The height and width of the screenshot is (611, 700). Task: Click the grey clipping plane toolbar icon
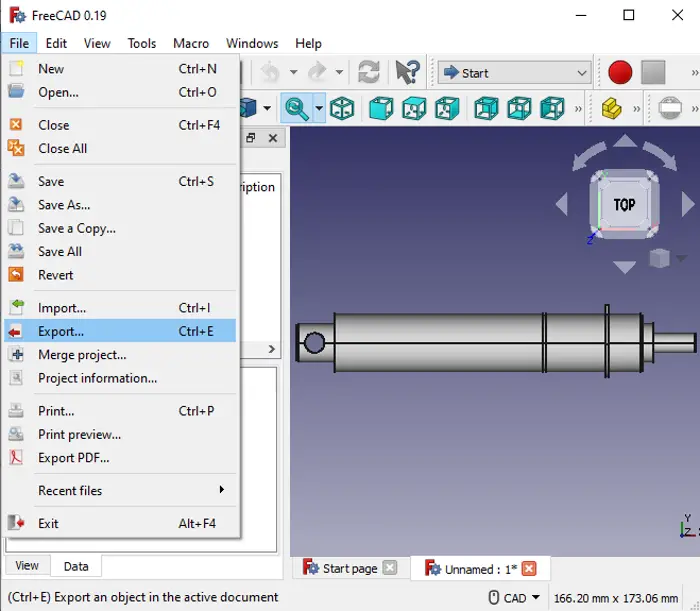tap(670, 108)
